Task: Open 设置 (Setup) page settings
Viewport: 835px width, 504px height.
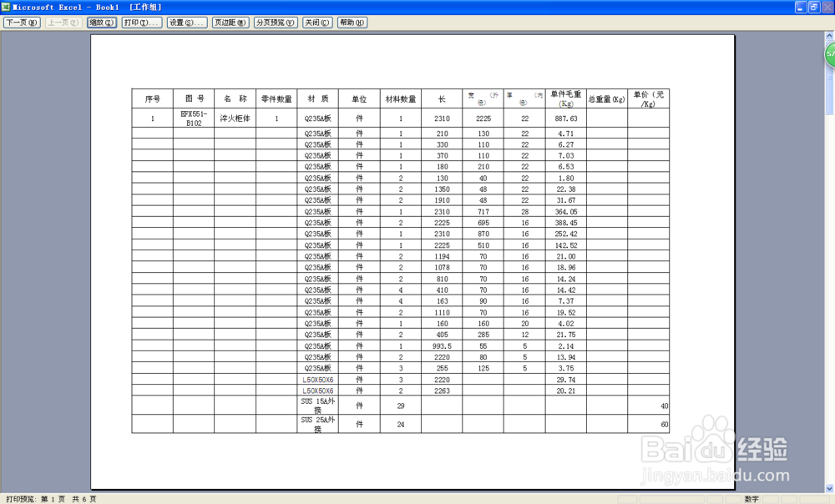Action: tap(187, 23)
